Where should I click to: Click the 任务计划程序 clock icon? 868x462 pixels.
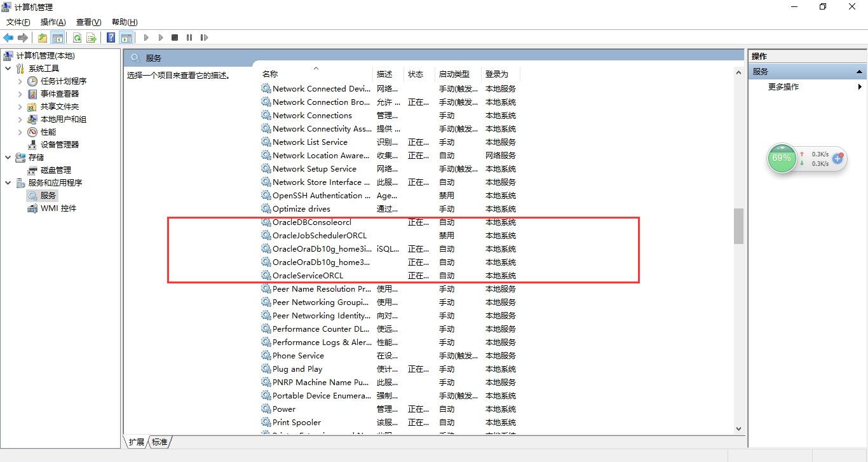click(32, 81)
